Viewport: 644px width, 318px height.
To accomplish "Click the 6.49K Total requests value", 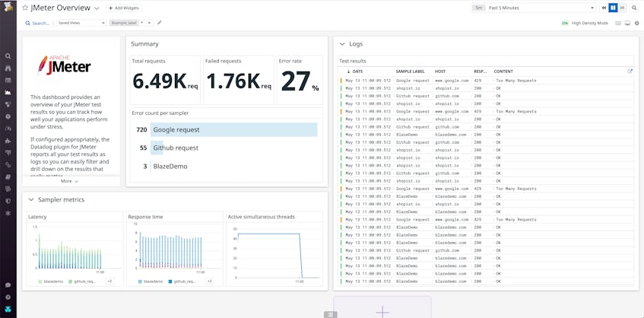I will 165,81.
